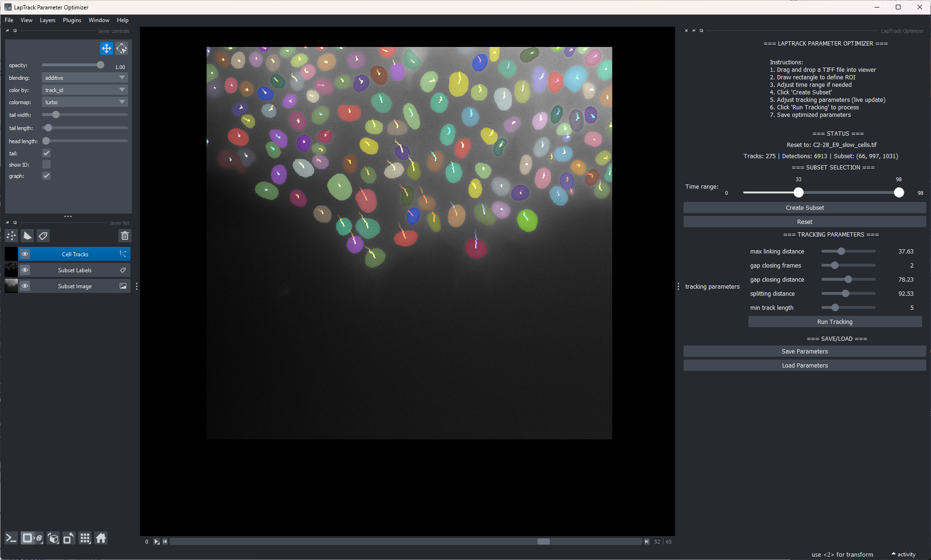Toggle grid mode icon

(85, 538)
